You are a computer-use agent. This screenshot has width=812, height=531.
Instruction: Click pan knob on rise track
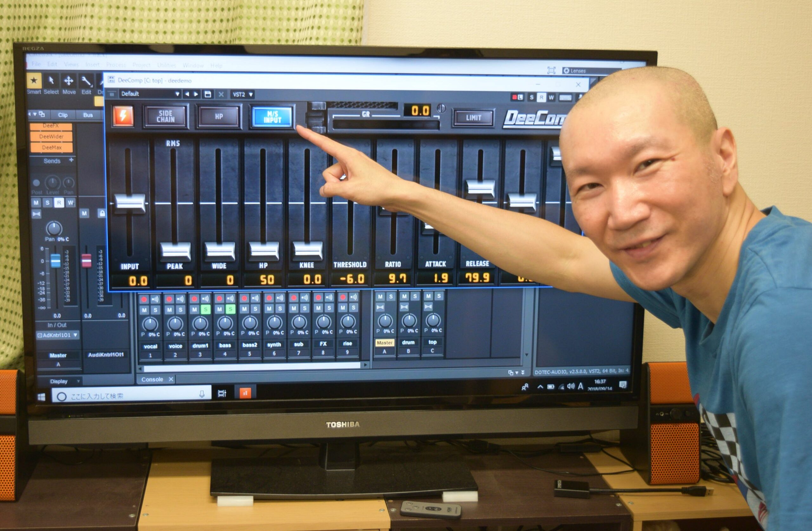[348, 321]
